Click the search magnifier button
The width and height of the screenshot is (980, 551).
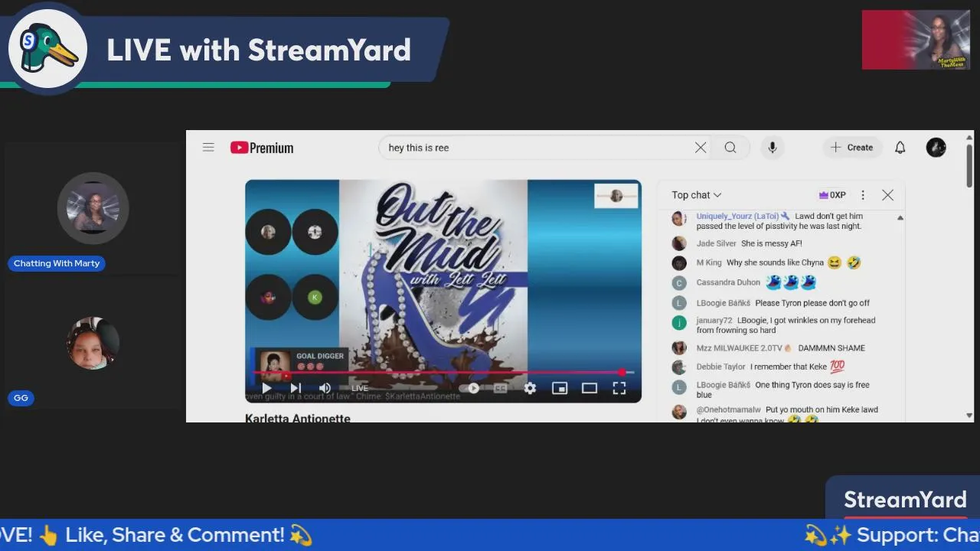[730, 148]
